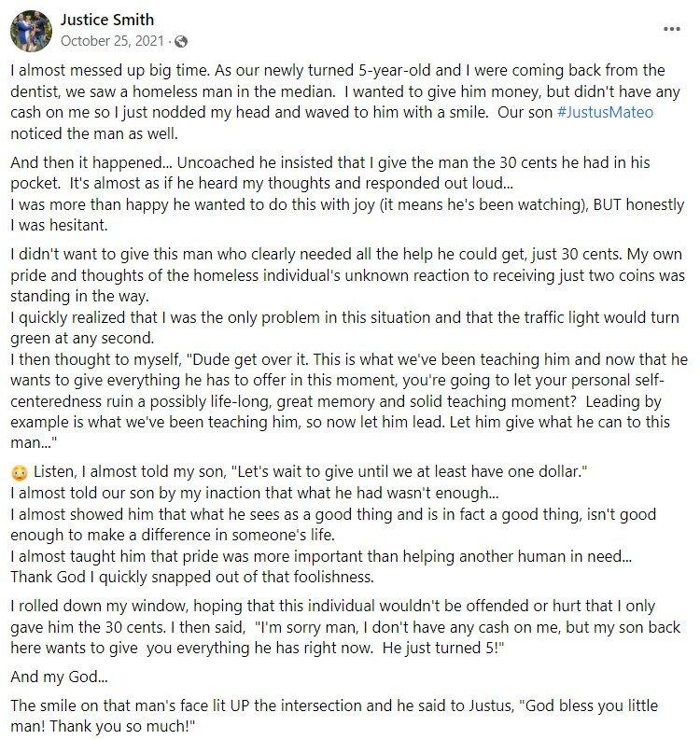Click the line starting "I then thought to myself"
Screen dimensions: 700x740
pos(349,359)
